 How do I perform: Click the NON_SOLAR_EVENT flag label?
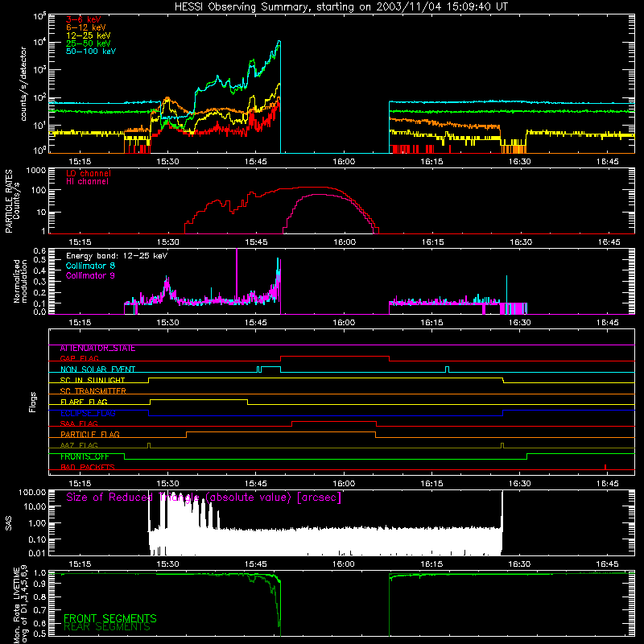pos(97,369)
